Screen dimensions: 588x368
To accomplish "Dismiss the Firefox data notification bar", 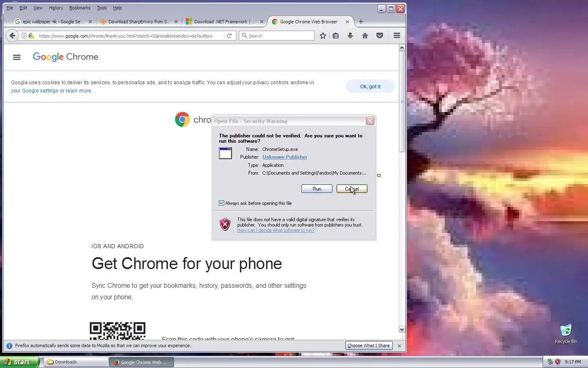I will tap(399, 346).
